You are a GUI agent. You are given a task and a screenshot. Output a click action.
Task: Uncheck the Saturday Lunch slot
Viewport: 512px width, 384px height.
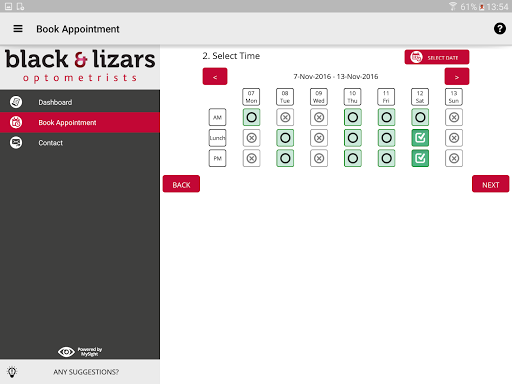pyautogui.click(x=420, y=138)
